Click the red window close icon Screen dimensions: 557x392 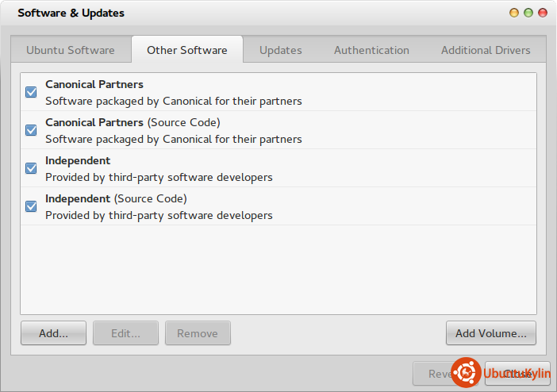(x=543, y=13)
